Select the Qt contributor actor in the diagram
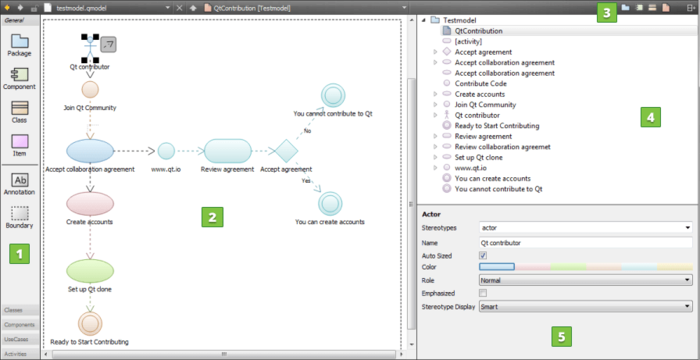Image resolution: width=700 pixels, height=360 pixels. (x=90, y=48)
